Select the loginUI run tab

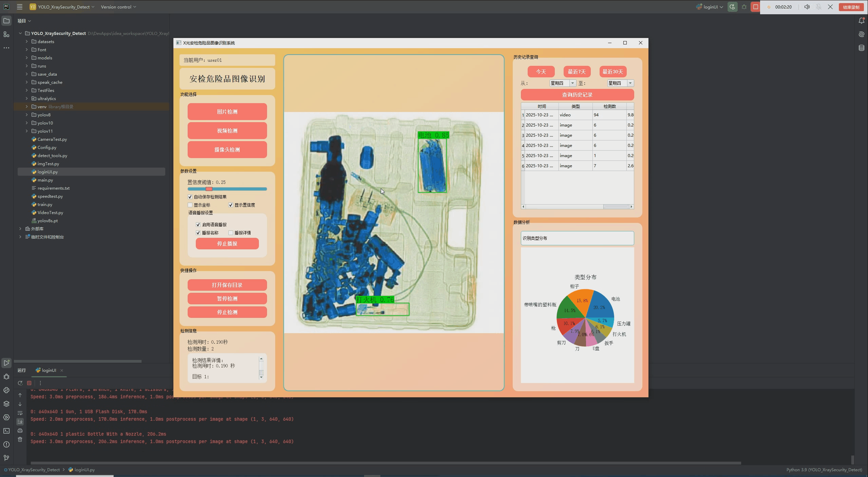tap(49, 370)
